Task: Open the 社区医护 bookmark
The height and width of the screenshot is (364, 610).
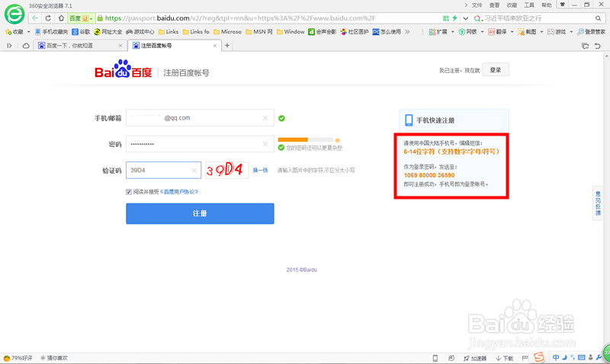Action: click(354, 32)
